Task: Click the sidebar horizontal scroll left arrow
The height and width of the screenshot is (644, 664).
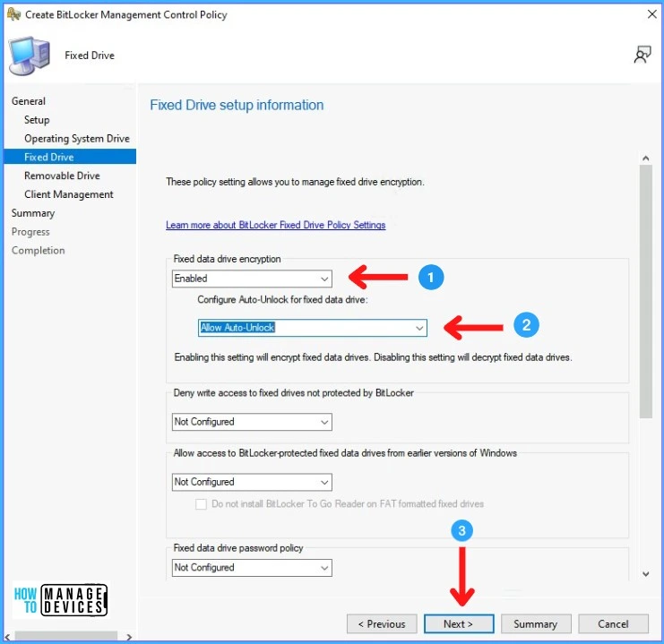Action: pyautogui.click(x=8, y=637)
